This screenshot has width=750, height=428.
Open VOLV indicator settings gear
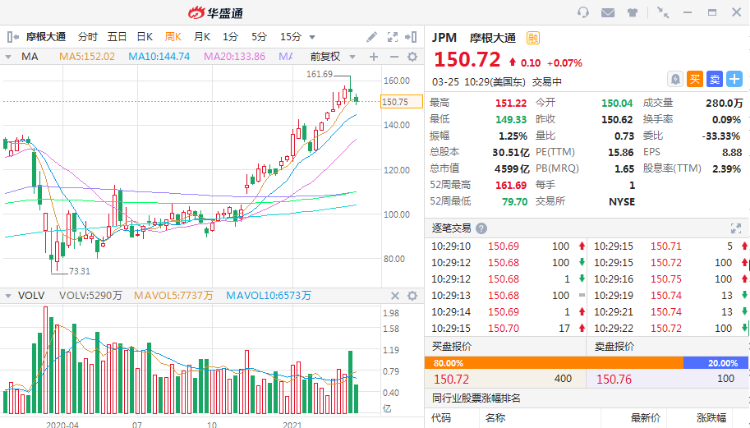click(412, 296)
